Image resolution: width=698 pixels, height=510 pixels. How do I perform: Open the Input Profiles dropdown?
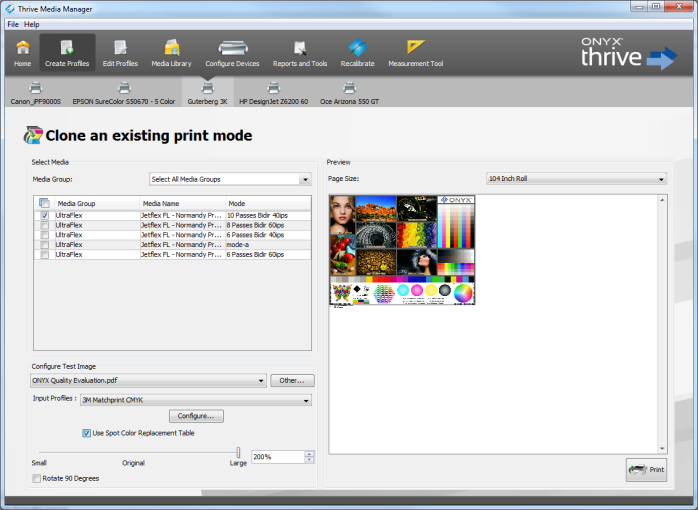196,400
